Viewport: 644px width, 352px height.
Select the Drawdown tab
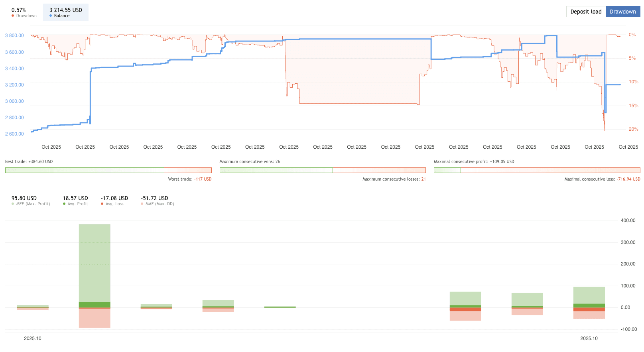click(x=622, y=12)
